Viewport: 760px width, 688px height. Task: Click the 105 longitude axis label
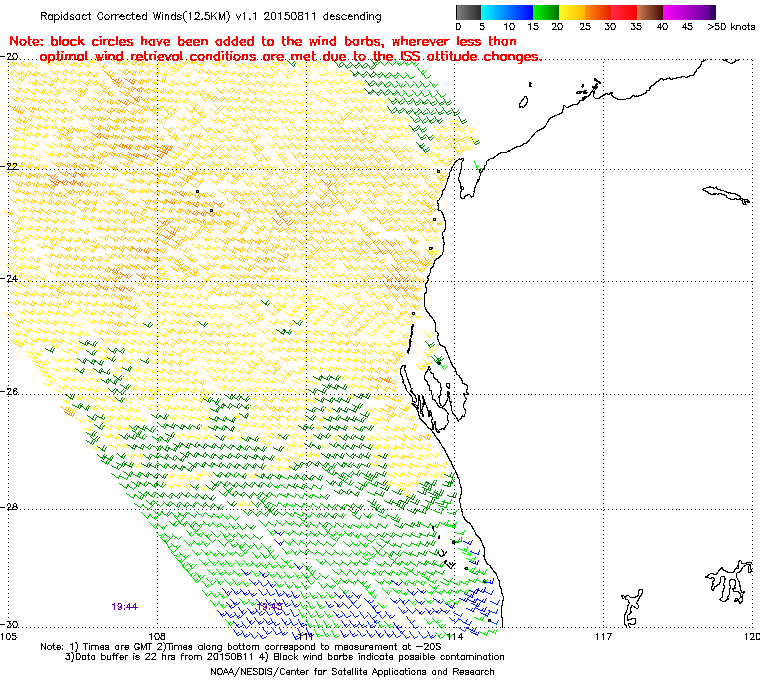point(9,636)
